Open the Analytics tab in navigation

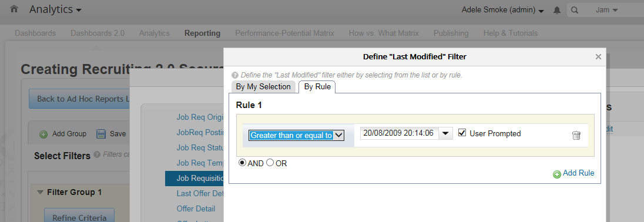tap(154, 33)
